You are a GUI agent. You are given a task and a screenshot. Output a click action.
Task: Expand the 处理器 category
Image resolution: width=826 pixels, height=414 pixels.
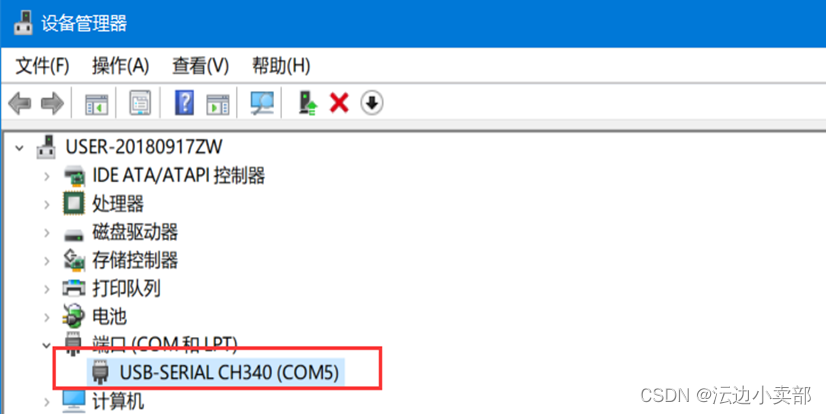[x=46, y=204]
